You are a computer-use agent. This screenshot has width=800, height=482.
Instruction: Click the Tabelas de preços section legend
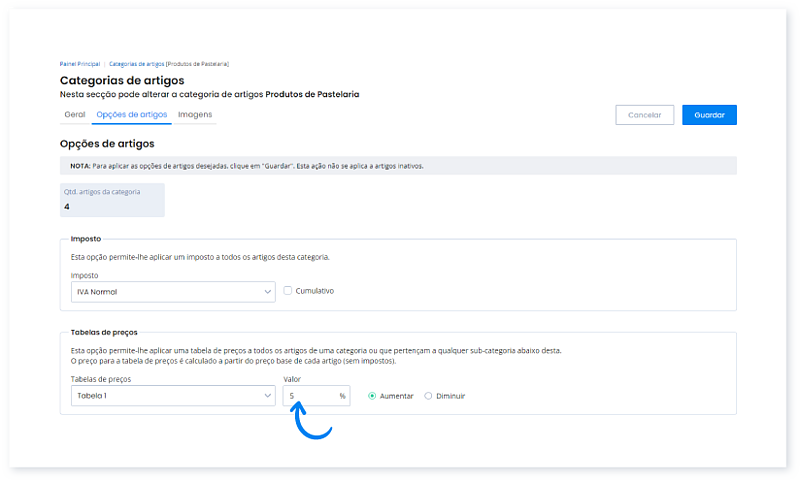tap(104, 332)
